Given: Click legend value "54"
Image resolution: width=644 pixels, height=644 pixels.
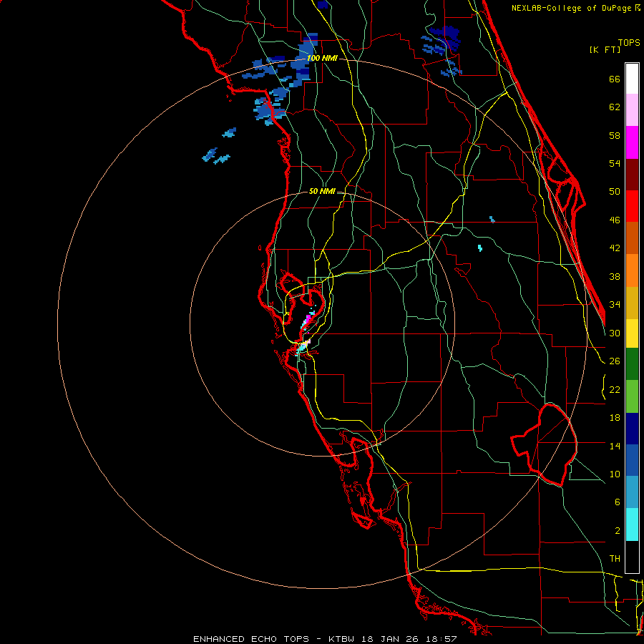Looking at the screenshot, I should click(615, 163).
